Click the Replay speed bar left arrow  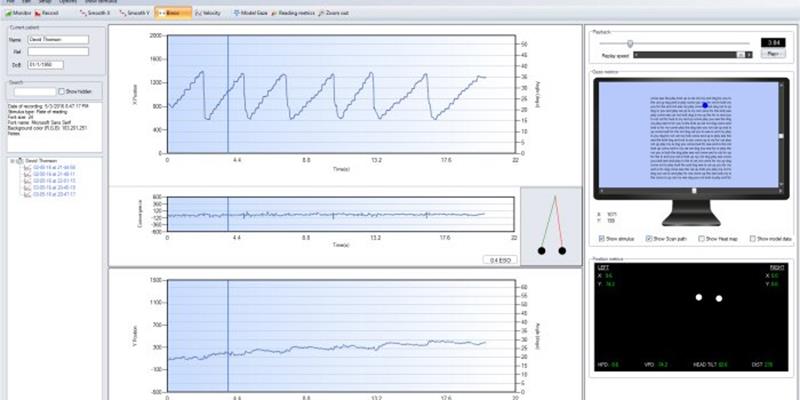pyautogui.click(x=636, y=55)
